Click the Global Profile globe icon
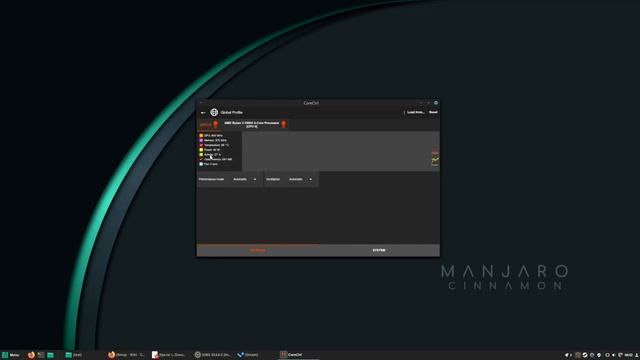Screen dimensions: 640x360 click(214, 112)
